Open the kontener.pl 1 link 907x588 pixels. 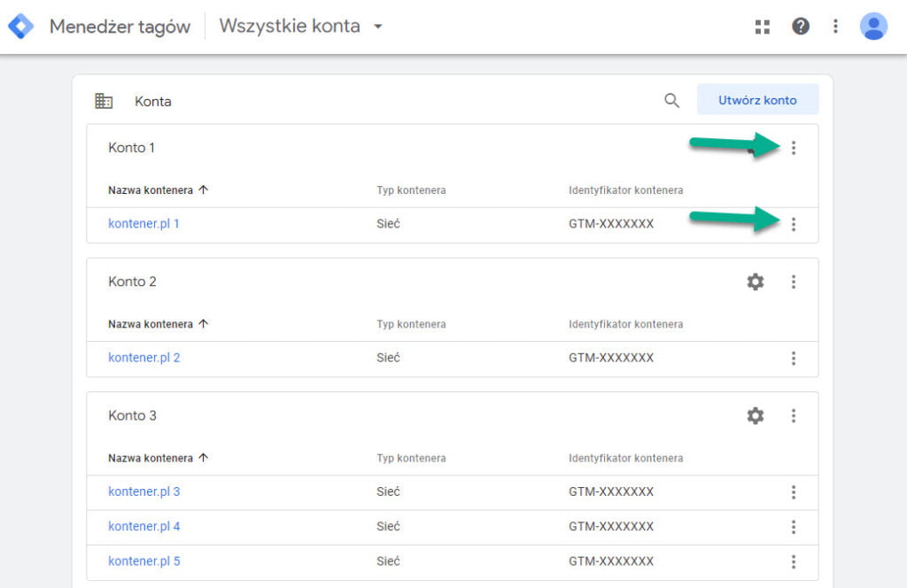tap(143, 224)
